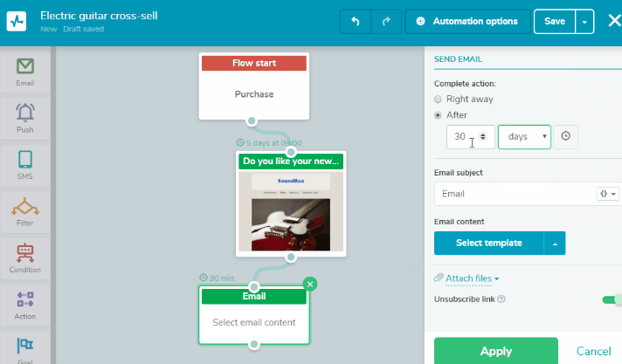Select the SMS element in sidebar
Screen dimensions: 622x364
[25, 165]
